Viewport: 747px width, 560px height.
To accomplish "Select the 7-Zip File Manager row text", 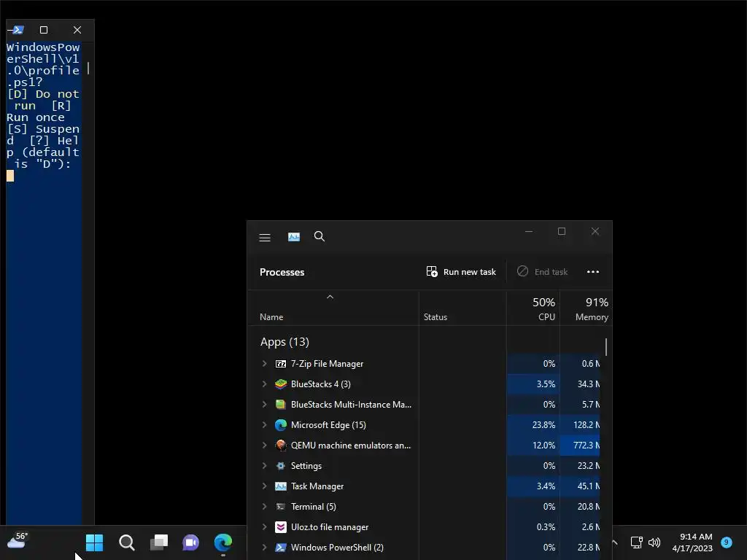I will [327, 364].
